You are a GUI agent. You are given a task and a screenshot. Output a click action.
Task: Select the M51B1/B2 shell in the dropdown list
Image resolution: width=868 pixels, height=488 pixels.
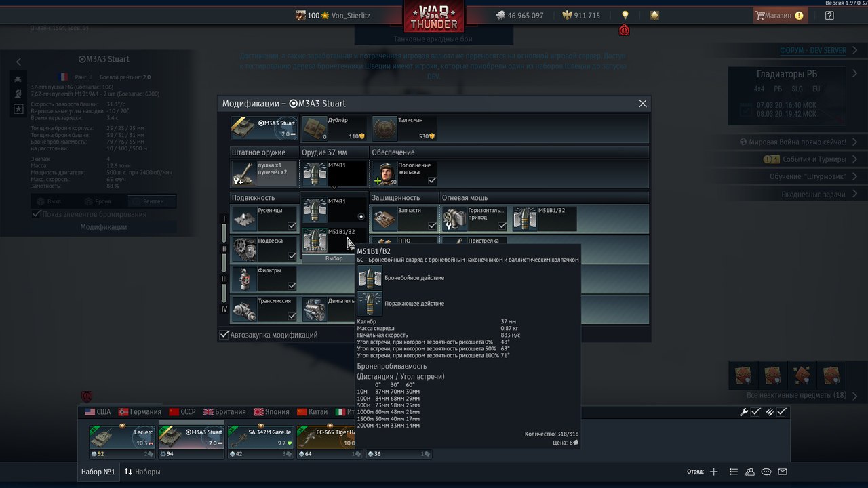pyautogui.click(x=334, y=240)
